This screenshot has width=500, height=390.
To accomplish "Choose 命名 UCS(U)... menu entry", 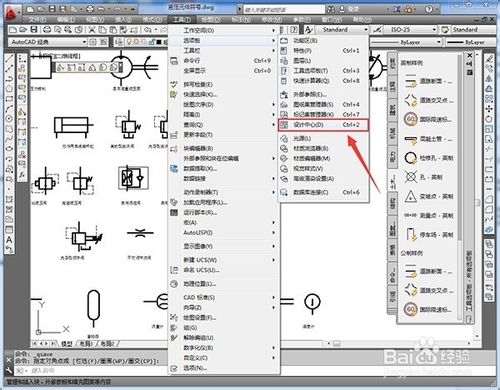I will click(x=224, y=270).
